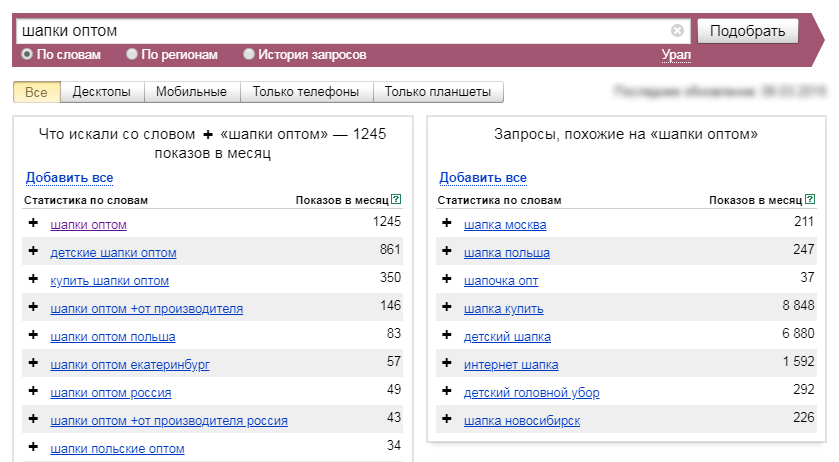Open the 'шапка москва' link
Image resolution: width=839 pixels, height=462 pixels.
click(x=505, y=225)
